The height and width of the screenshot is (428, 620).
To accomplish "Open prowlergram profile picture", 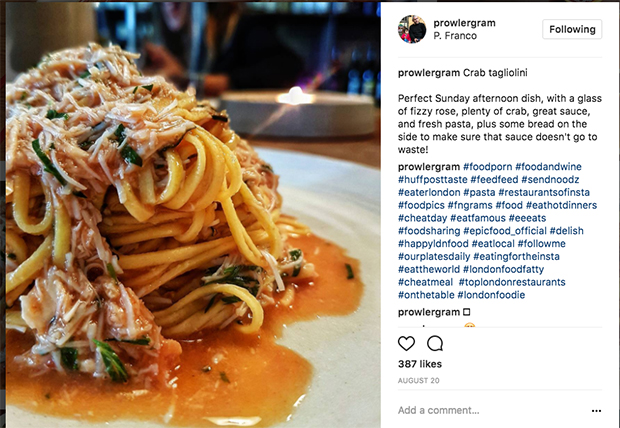I will (x=412, y=29).
